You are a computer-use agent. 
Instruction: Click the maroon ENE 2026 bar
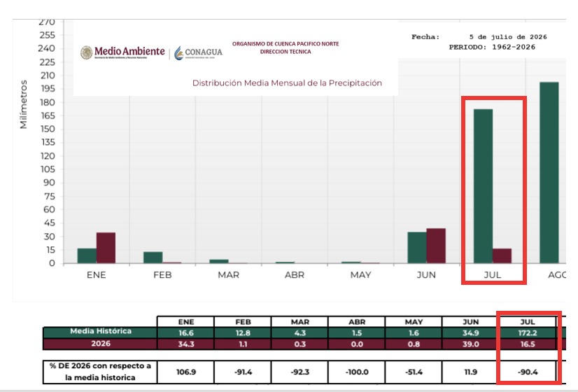106,247
